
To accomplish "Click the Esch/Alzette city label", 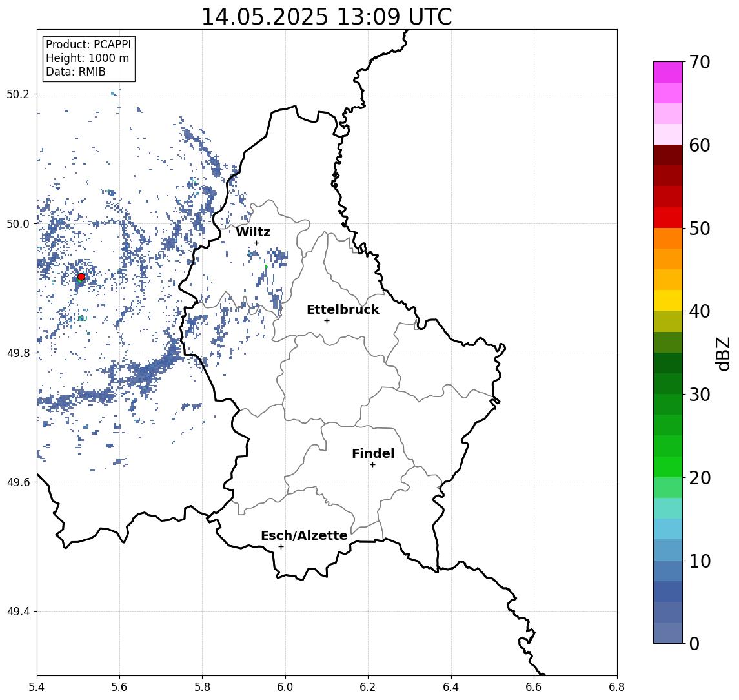I will coord(304,535).
